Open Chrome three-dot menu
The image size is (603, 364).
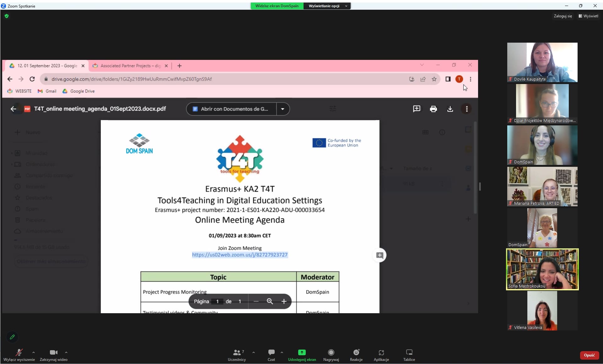coord(470,79)
